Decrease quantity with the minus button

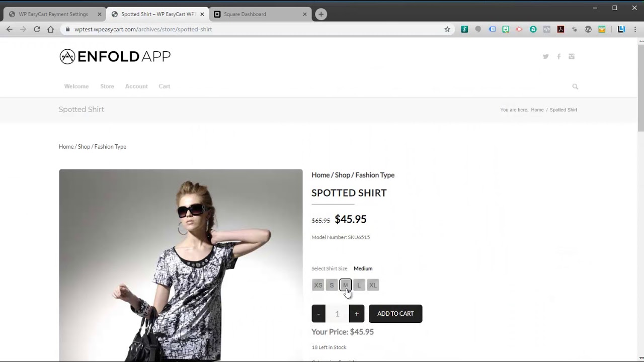(318, 314)
